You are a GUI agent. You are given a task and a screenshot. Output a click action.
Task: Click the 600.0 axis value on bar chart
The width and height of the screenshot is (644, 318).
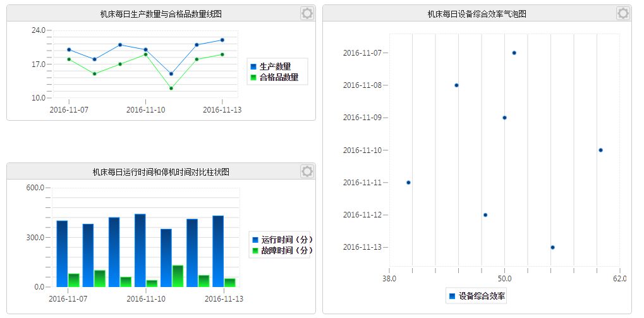point(36,188)
